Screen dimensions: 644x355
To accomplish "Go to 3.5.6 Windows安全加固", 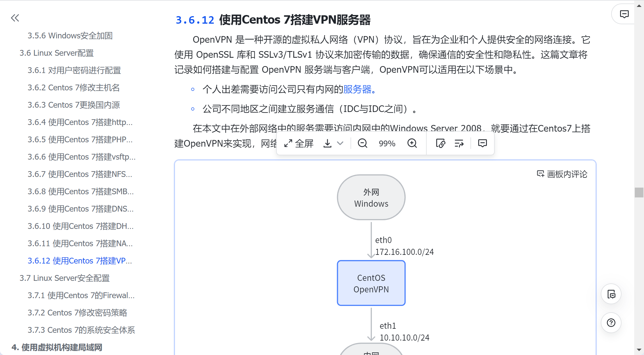I will pos(70,35).
